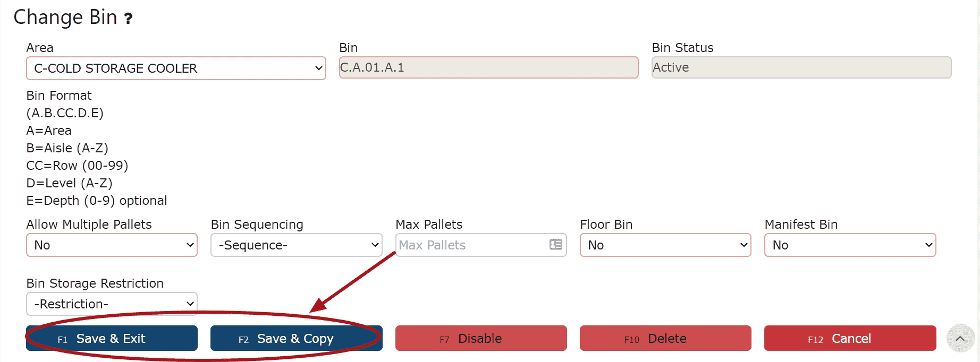Click the Delete button
Viewport: 980px width, 362px height.
coord(665,338)
